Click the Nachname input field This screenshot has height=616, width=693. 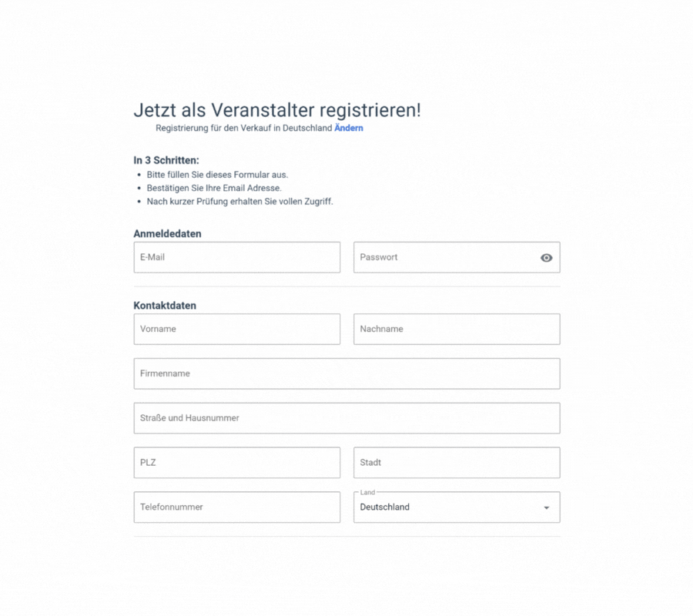pos(457,329)
